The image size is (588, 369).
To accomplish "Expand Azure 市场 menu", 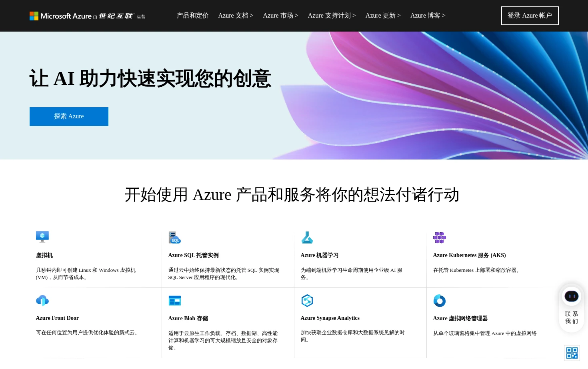I will pos(280,16).
